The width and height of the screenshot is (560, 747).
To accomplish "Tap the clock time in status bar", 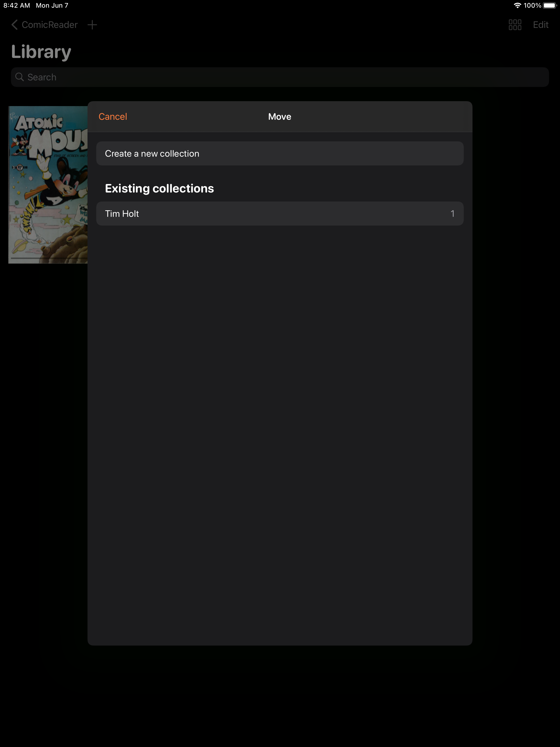I will pyautogui.click(x=17, y=5).
